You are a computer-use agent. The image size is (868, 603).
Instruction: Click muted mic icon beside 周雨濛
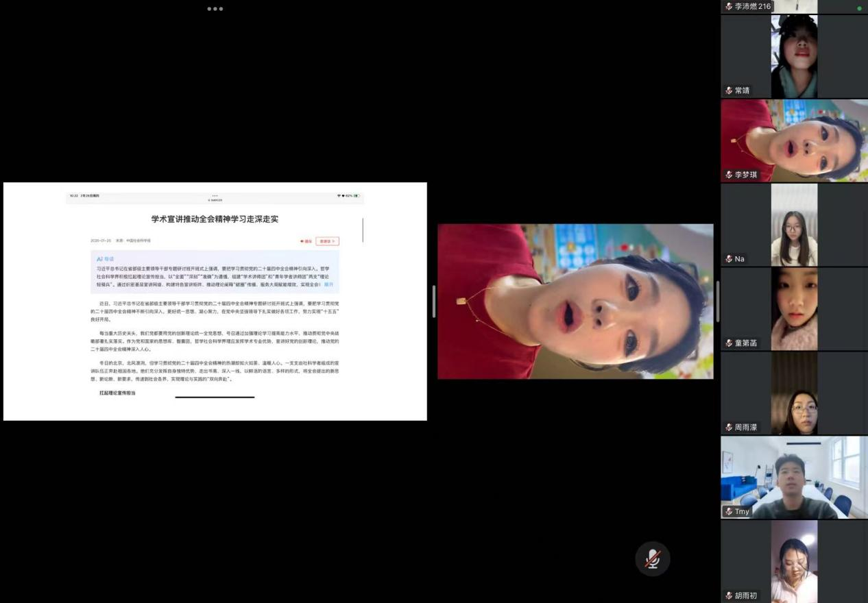click(729, 427)
